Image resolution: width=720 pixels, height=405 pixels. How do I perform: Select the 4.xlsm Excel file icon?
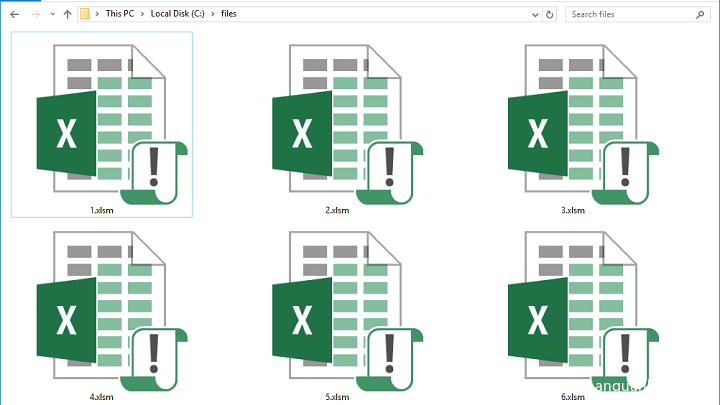(x=112, y=311)
